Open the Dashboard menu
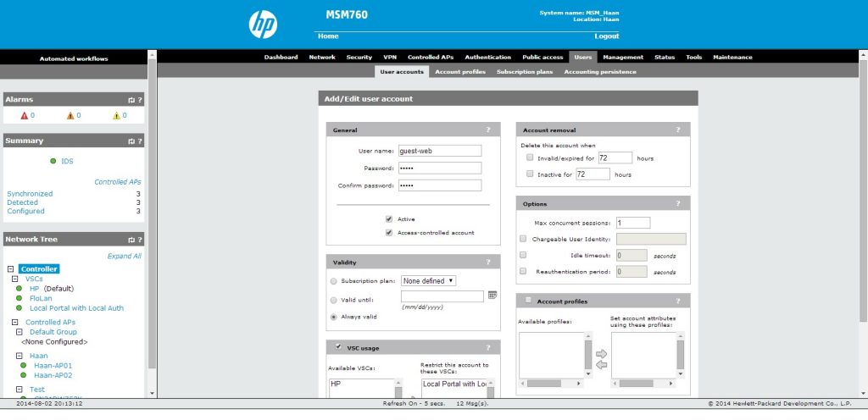Screen dimensions: 868x420 281,57
